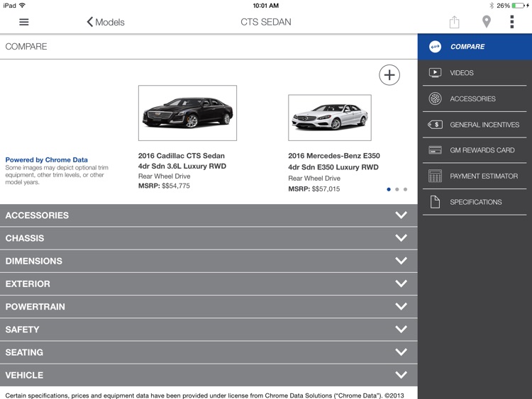Expand the Vehicle section
This screenshot has height=399, width=532.
(209, 376)
